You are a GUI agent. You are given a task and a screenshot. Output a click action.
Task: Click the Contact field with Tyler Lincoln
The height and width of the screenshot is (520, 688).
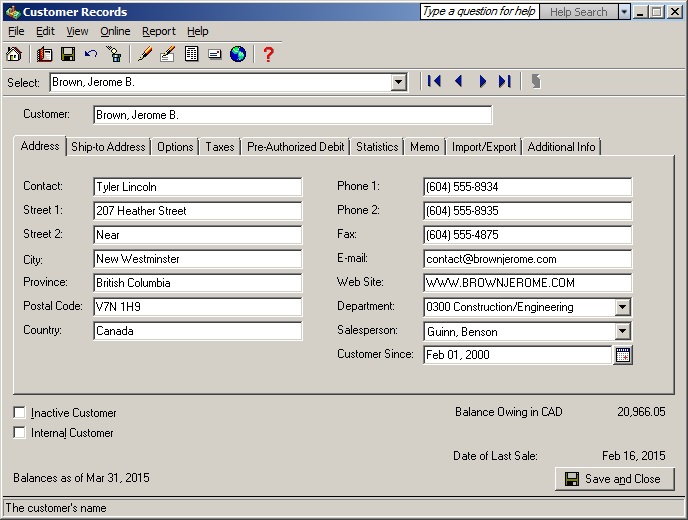[x=197, y=187]
